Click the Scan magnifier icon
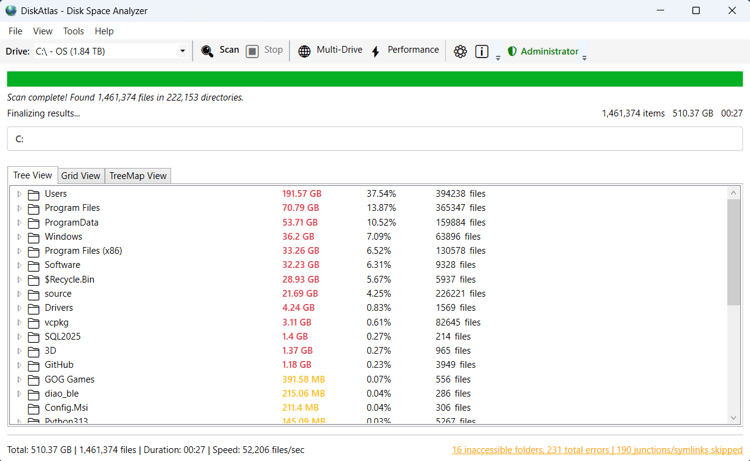The width and height of the screenshot is (750, 461). 207,51
